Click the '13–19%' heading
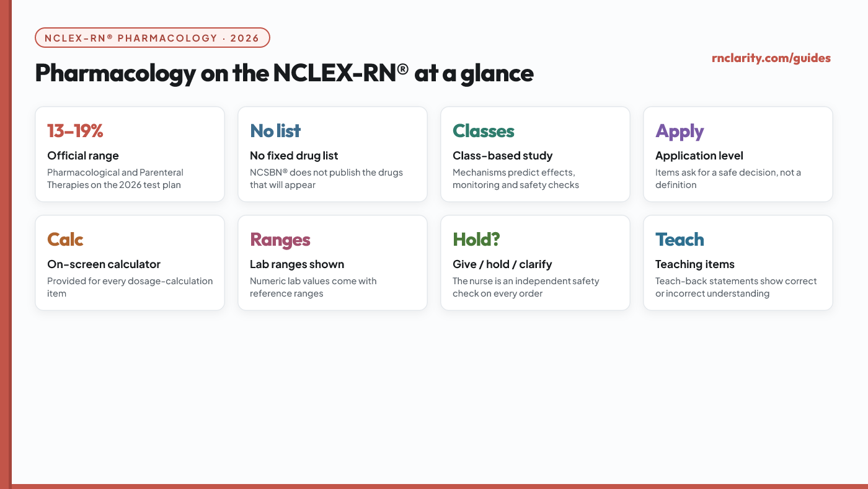868x489 pixels. coord(75,131)
